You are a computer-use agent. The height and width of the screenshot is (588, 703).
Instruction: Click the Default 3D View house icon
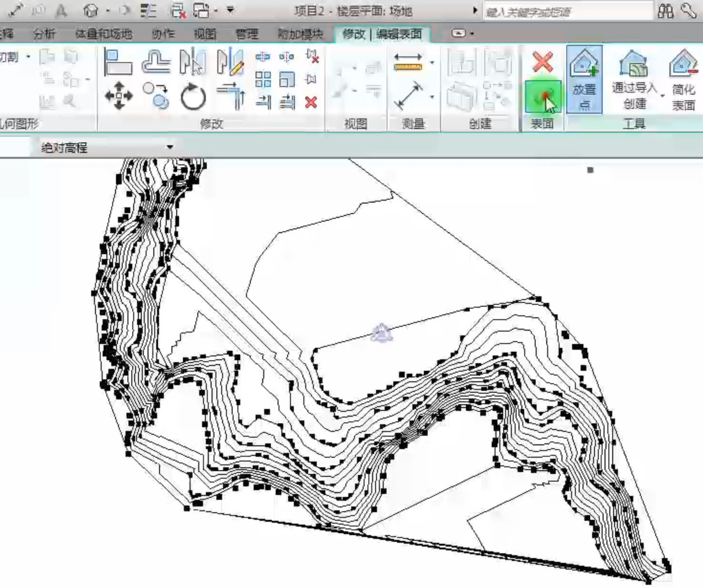(92, 10)
